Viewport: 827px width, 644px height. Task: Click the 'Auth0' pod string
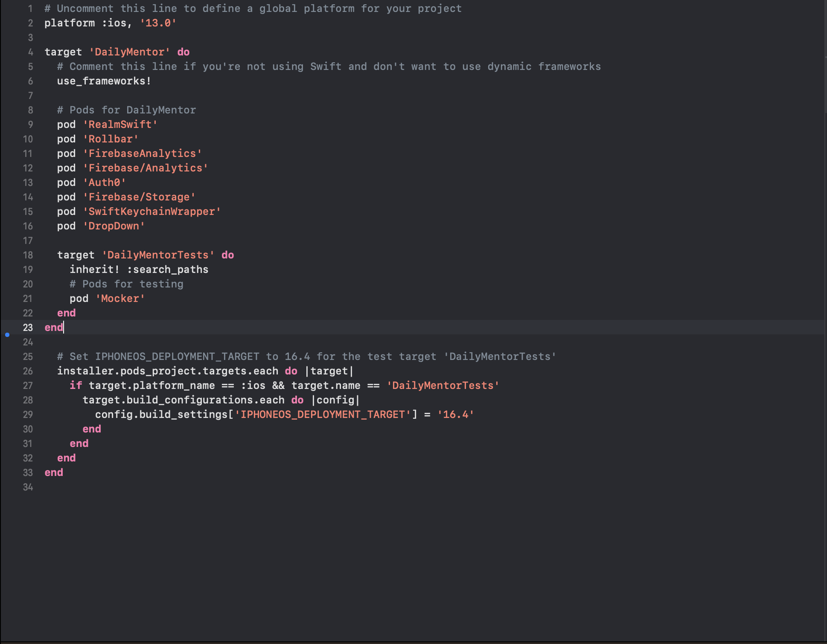(104, 183)
